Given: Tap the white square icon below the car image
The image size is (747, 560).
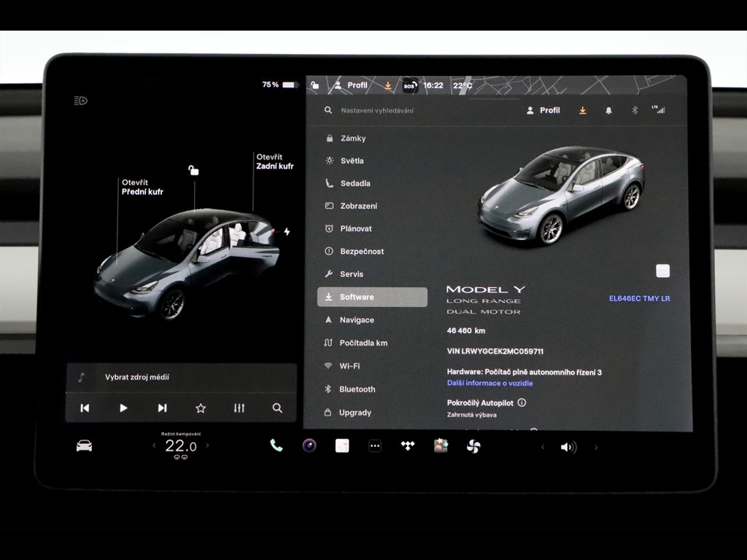Looking at the screenshot, I should [x=662, y=271].
